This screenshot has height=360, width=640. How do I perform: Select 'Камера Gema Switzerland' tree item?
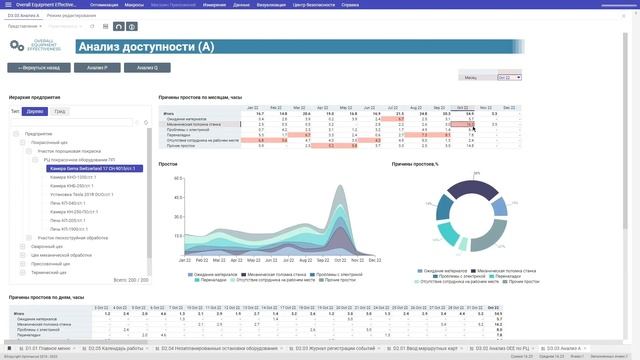[94, 168]
